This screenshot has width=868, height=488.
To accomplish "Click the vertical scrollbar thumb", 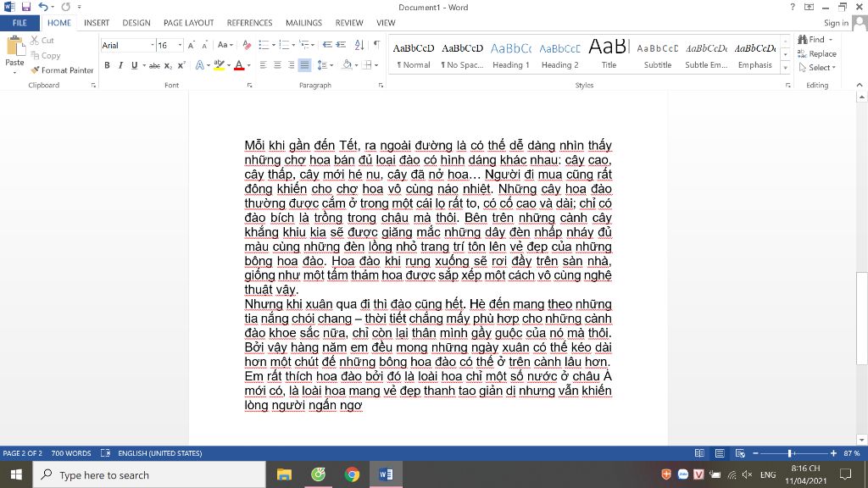I will pyautogui.click(x=861, y=319).
